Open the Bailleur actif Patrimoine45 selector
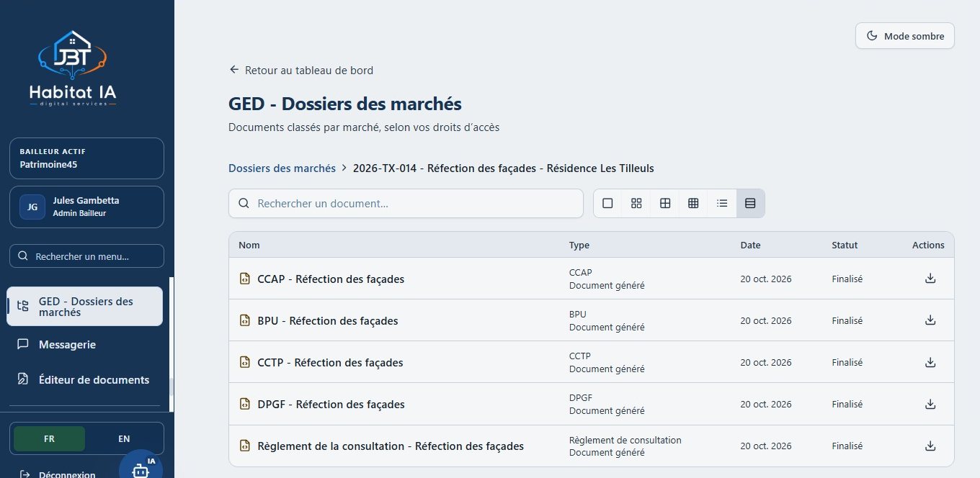 coord(86,158)
